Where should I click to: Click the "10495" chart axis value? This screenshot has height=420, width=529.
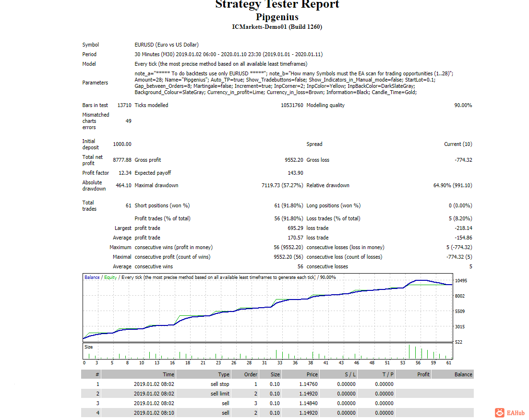(x=461, y=281)
